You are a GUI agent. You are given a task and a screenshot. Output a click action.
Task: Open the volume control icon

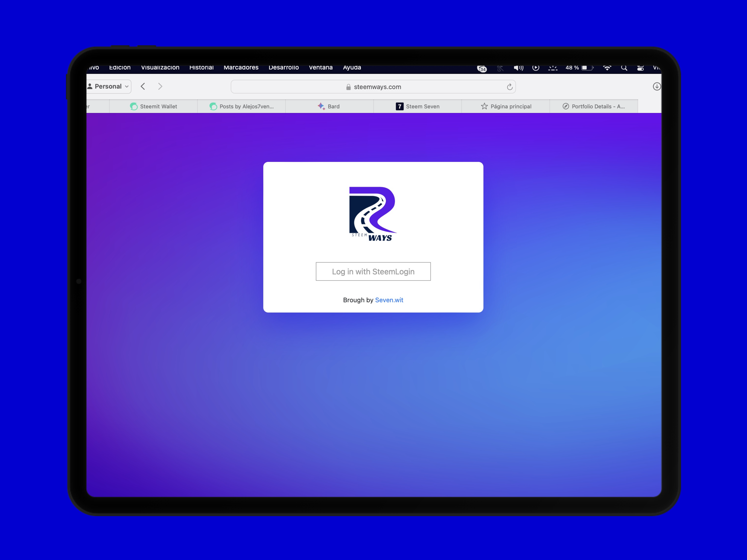coord(518,68)
